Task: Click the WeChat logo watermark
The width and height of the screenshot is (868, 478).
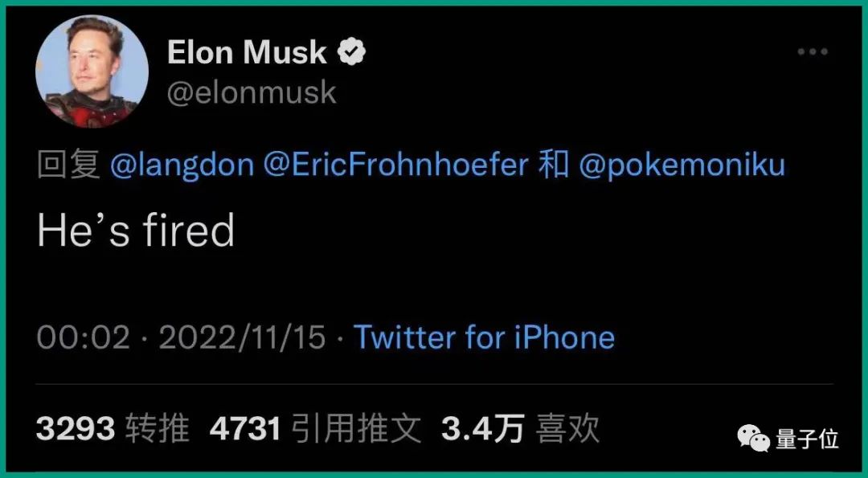Action: pos(755,438)
